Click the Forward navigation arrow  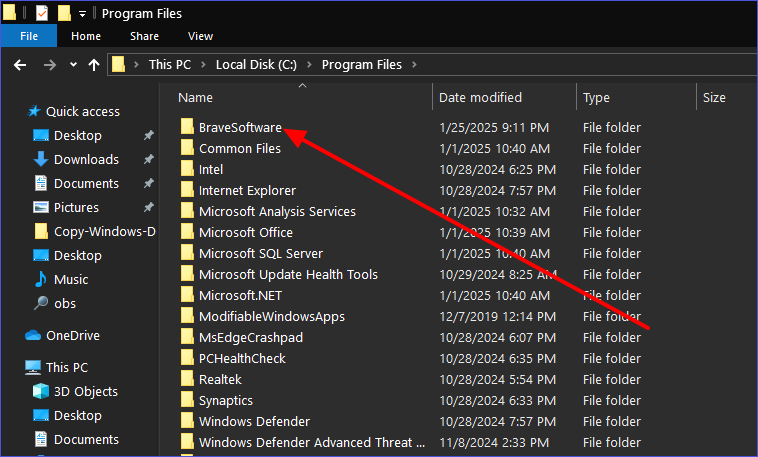50,65
